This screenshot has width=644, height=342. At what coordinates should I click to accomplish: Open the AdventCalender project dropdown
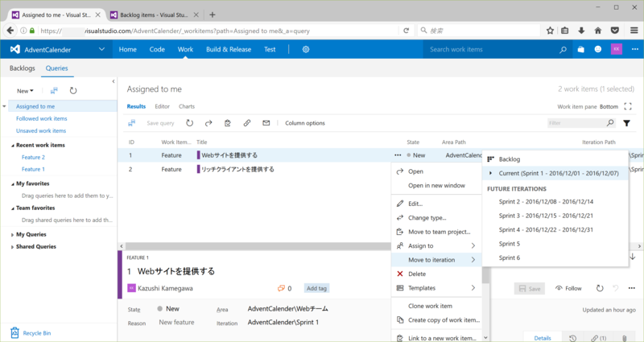click(101, 49)
